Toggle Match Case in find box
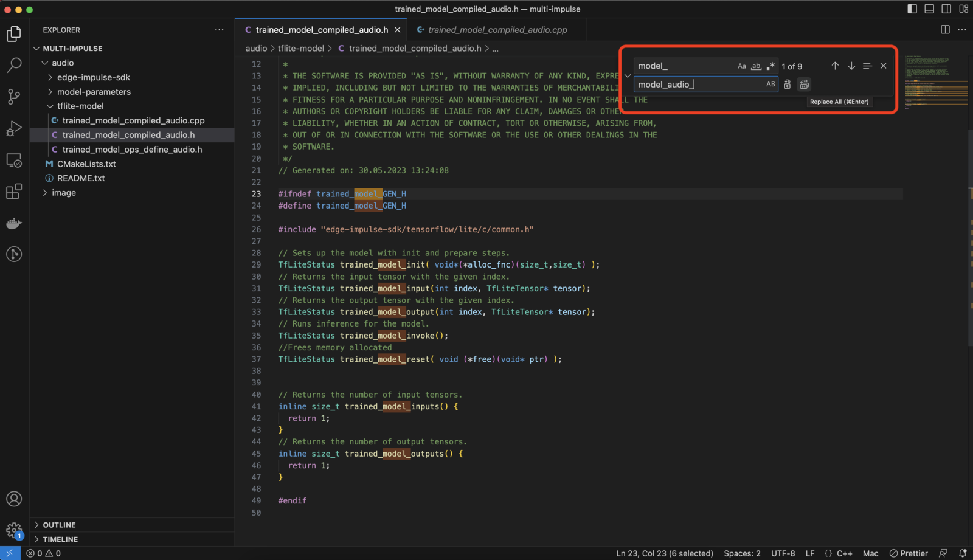Viewport: 973px width, 560px height. tap(741, 66)
